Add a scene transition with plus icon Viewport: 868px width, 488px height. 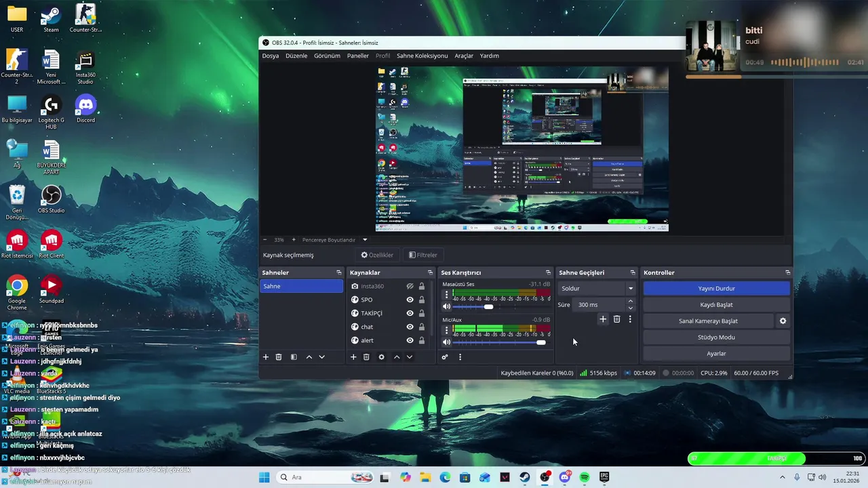click(x=603, y=319)
